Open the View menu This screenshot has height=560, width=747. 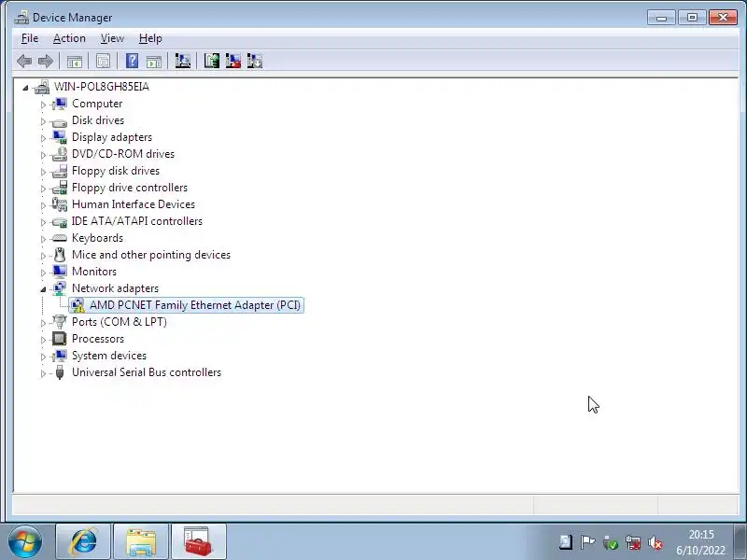(x=112, y=38)
